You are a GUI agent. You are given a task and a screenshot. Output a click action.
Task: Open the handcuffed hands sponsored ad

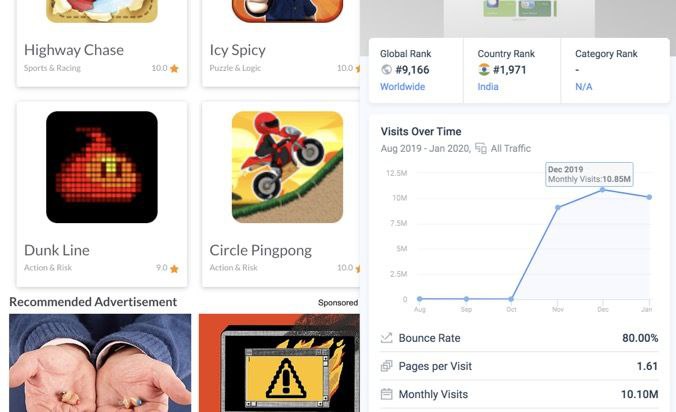click(x=100, y=363)
